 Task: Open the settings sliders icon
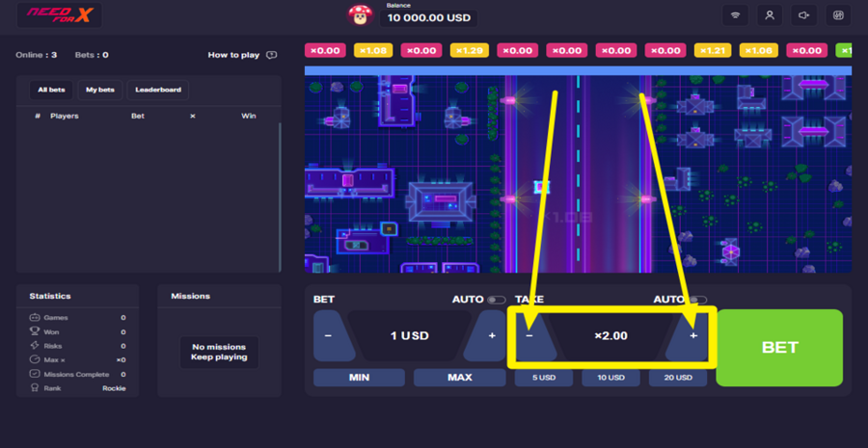[838, 15]
